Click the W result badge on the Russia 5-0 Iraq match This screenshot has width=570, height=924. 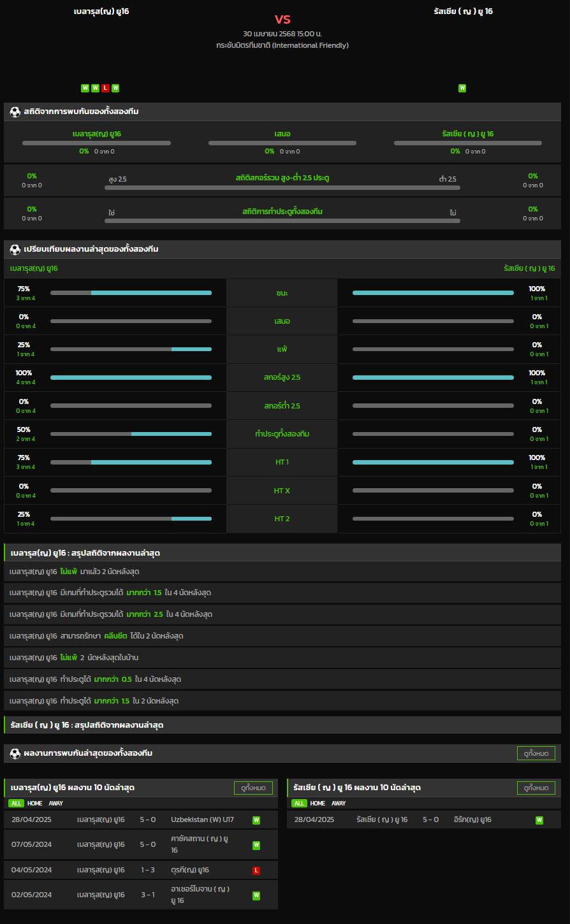tap(539, 820)
